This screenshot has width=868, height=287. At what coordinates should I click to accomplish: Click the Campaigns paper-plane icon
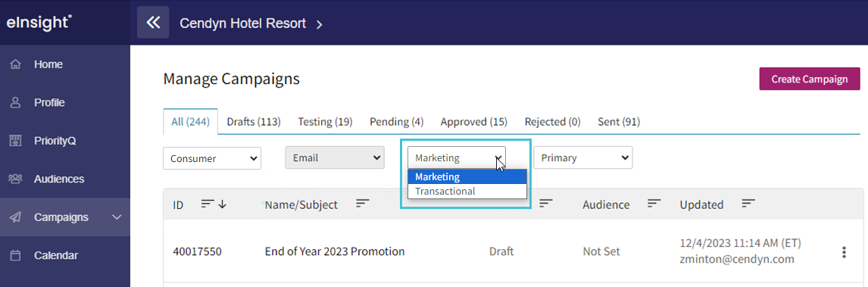[15, 217]
